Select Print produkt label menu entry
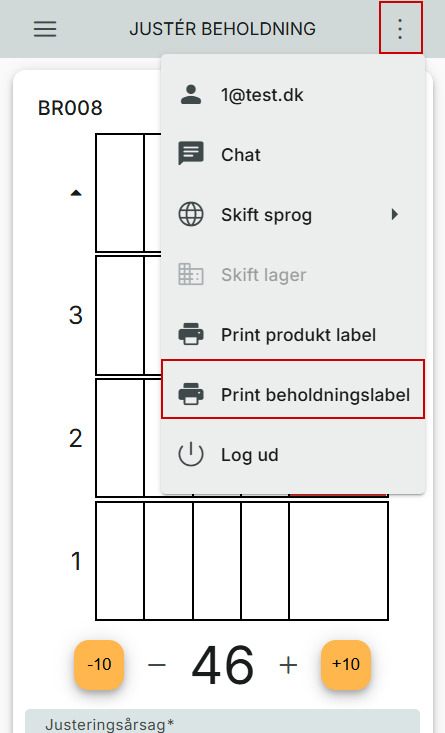The image size is (445, 733). point(293,334)
